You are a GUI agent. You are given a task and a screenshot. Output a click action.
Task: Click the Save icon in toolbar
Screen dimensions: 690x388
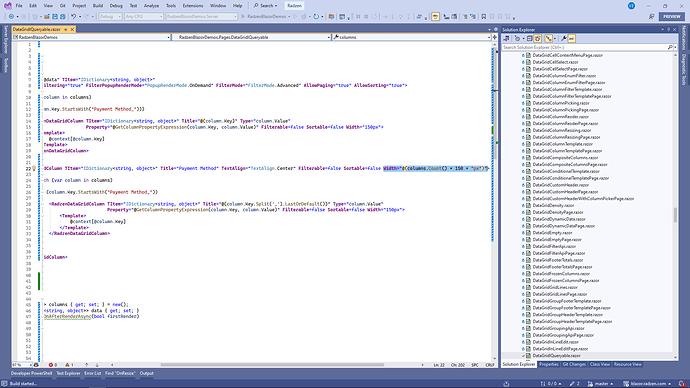(55, 16)
